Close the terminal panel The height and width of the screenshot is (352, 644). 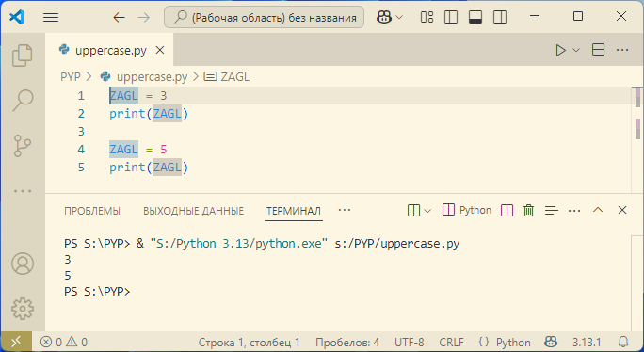pos(622,210)
